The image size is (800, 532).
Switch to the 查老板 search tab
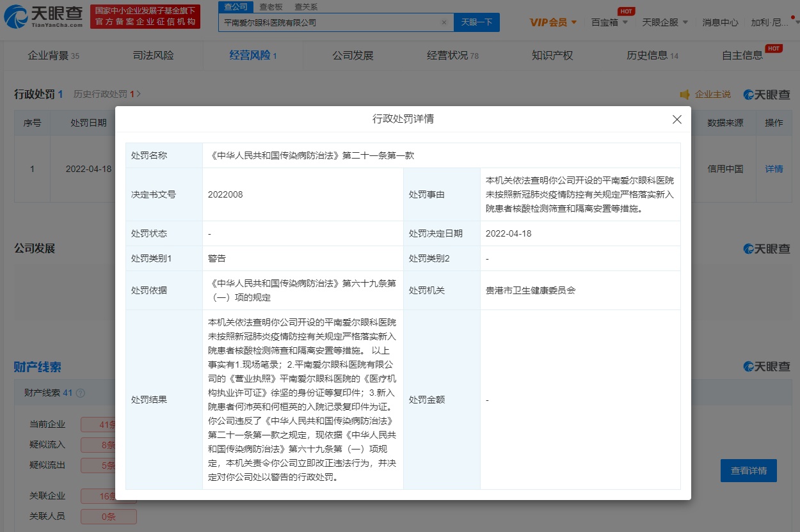pos(271,6)
